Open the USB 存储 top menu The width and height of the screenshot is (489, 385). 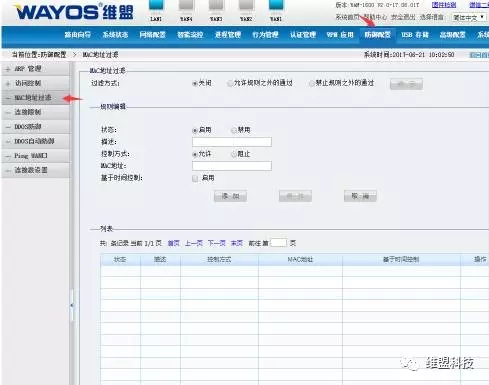coord(415,35)
